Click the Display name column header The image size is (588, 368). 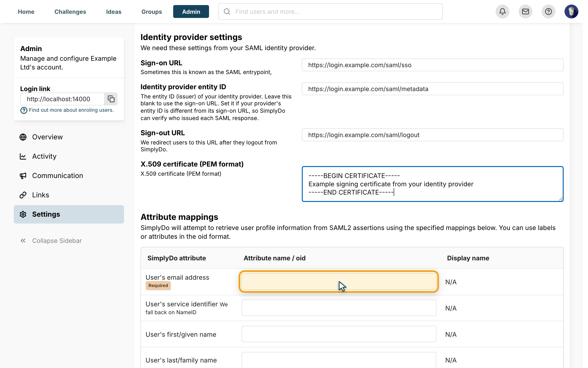(468, 258)
